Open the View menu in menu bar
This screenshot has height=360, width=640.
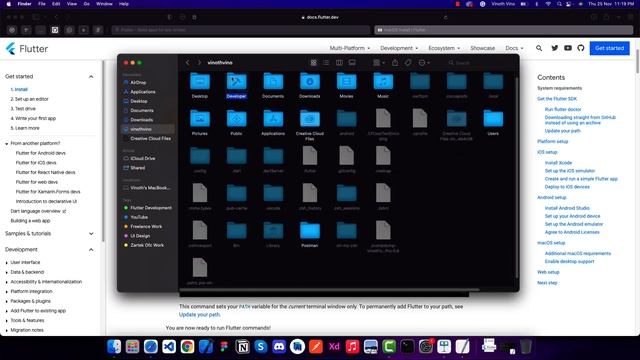(72, 4)
